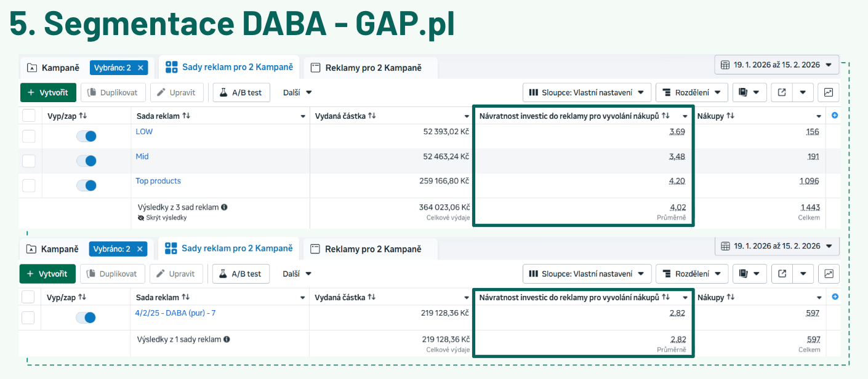Open the upper date range 19. 1. 2026 picker

click(776, 65)
